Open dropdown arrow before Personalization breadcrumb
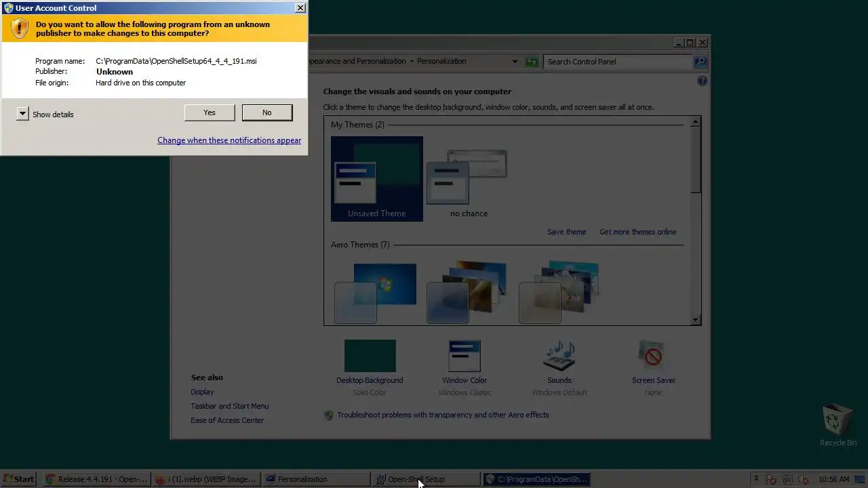The image size is (868, 488). (412, 61)
